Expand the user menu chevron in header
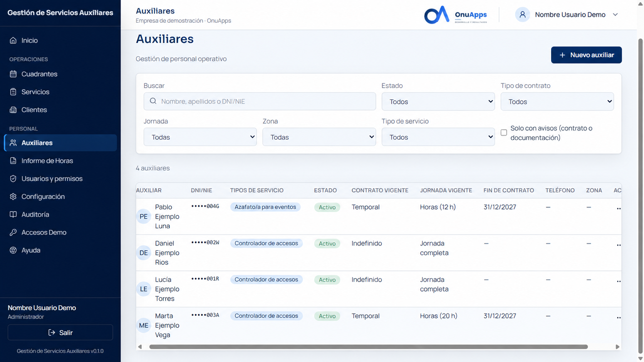Screen dimensions: 644x362 (615, 15)
